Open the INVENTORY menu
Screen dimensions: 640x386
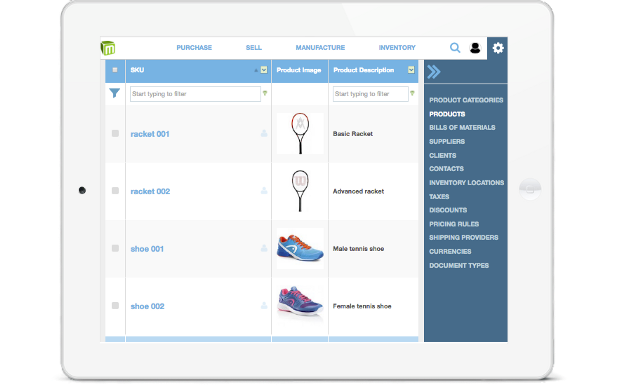point(397,48)
